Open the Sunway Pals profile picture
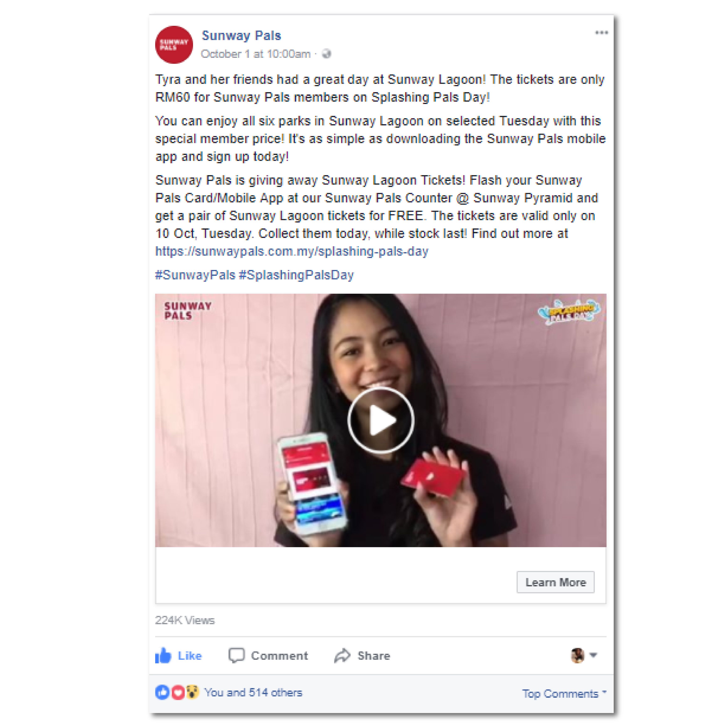 pos(174,45)
